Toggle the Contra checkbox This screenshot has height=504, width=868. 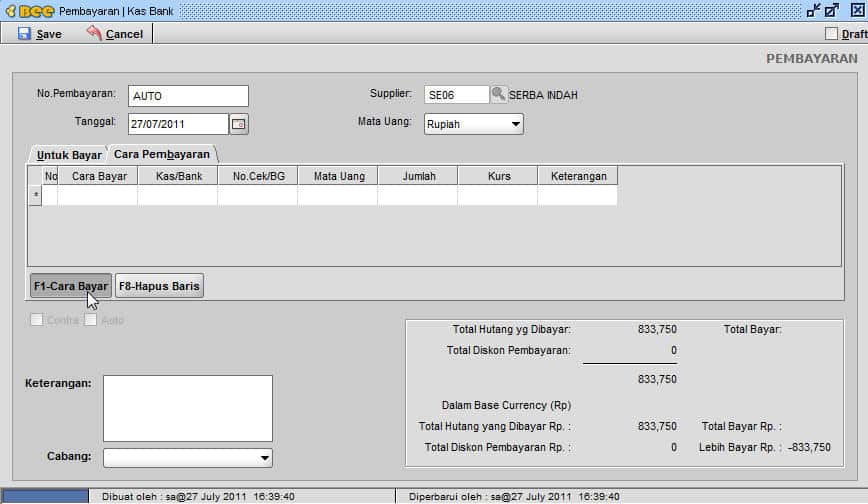point(37,320)
